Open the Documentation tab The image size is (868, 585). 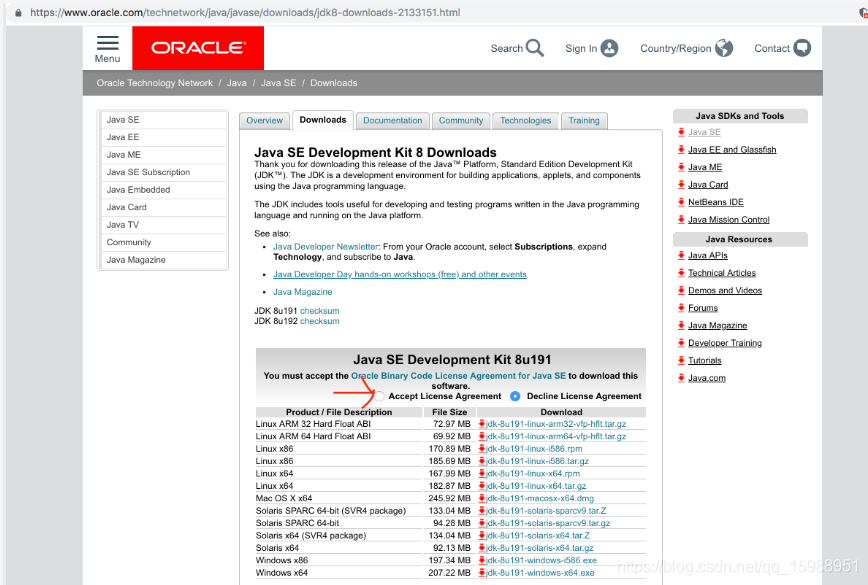point(392,120)
